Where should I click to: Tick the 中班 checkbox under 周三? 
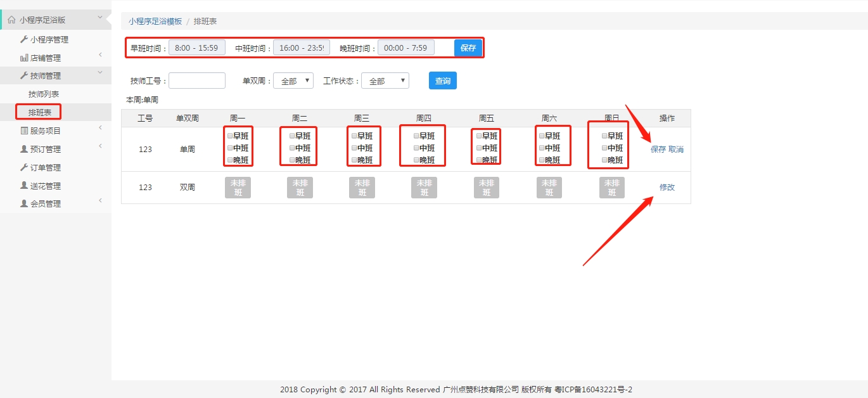pos(354,148)
